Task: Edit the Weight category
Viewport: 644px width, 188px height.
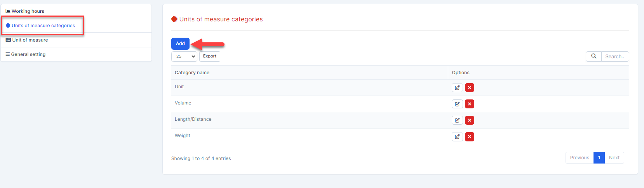Action: click(457, 137)
